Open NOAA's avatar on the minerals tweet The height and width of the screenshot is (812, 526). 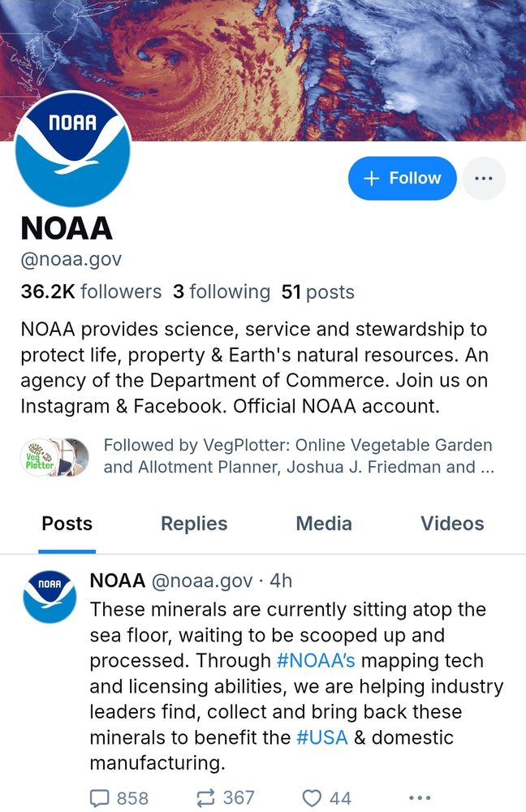[50, 587]
